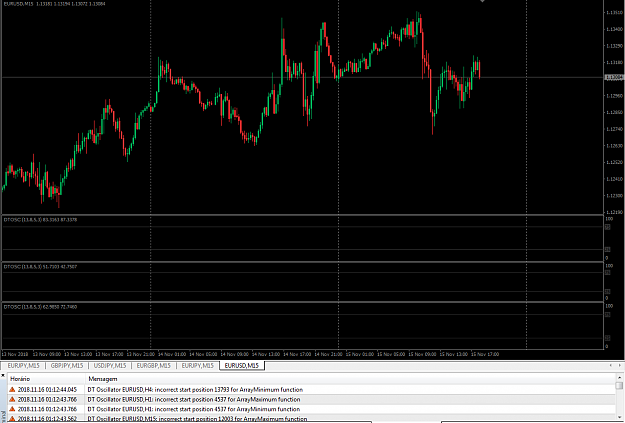The width and height of the screenshot is (625, 423).
Task: Click warning icon of the H1 ArrayMaximum log entry
Action: pyautogui.click(x=12, y=399)
